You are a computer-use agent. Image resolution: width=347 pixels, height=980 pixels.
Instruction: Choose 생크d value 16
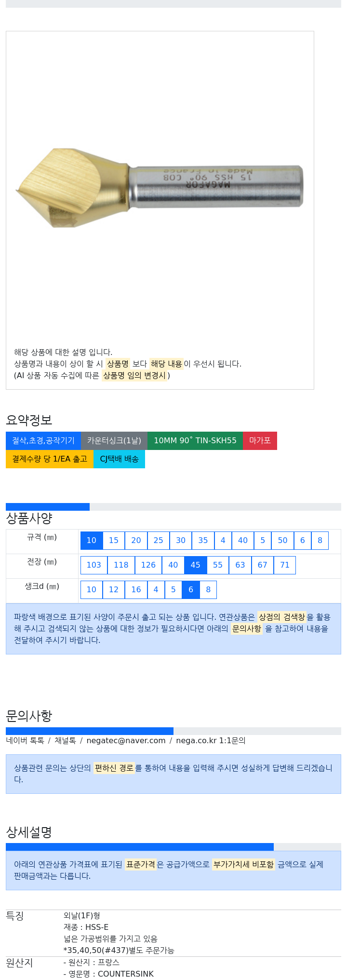136,590
